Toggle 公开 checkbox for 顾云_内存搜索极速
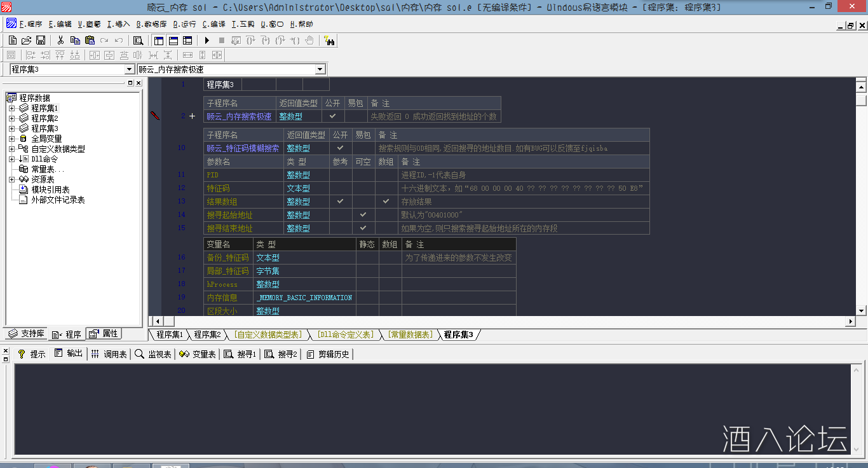This screenshot has height=468, width=868. [x=332, y=116]
